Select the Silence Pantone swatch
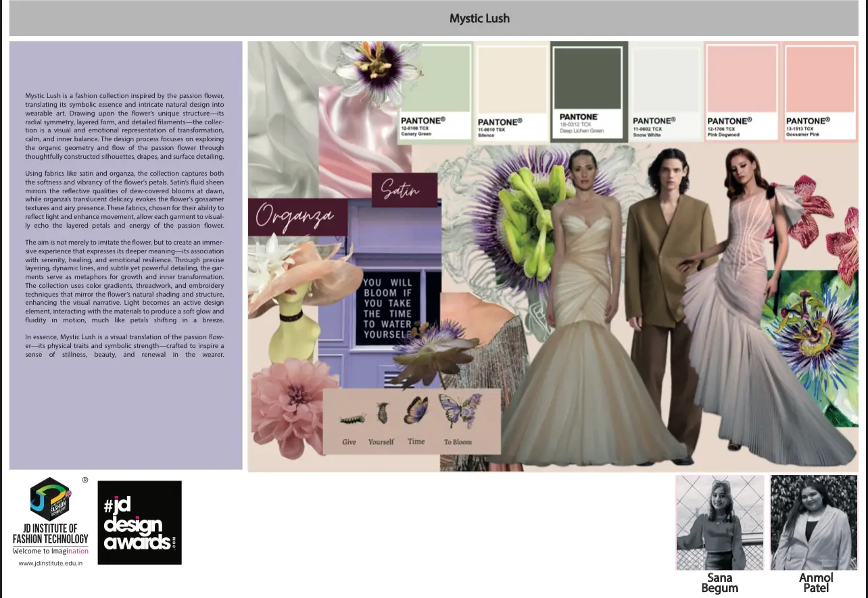 pos(512,92)
